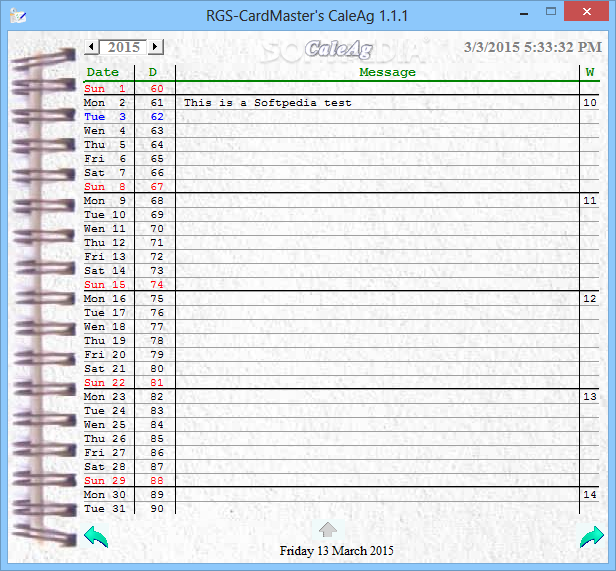616x571 pixels.
Task: Select the Sat 21 date entry
Action: point(104,369)
